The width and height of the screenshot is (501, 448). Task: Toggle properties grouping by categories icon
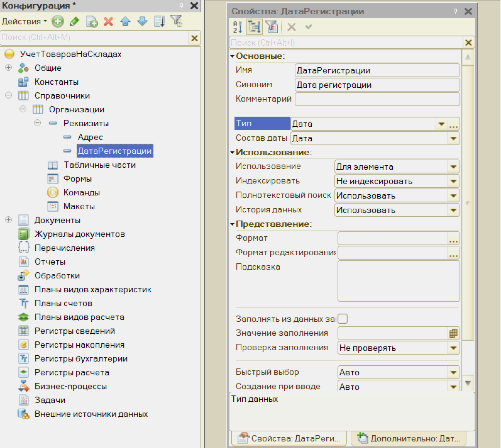click(254, 27)
